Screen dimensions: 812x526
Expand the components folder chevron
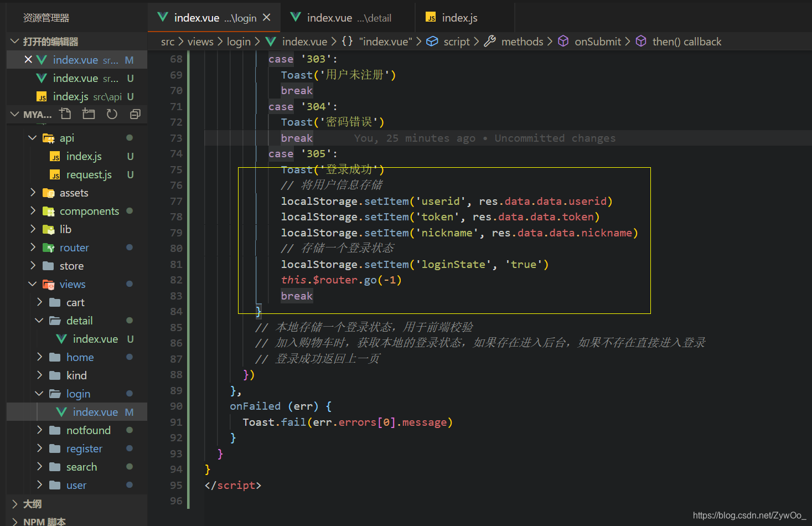click(x=33, y=210)
